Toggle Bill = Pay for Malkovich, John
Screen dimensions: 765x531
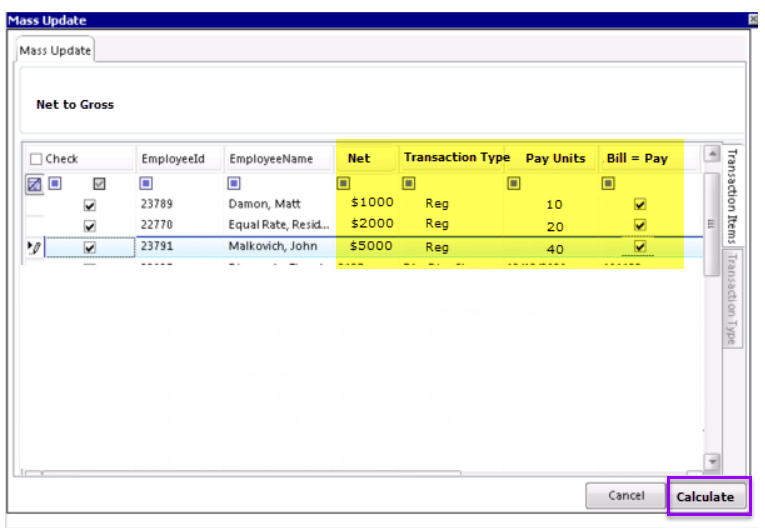point(640,246)
